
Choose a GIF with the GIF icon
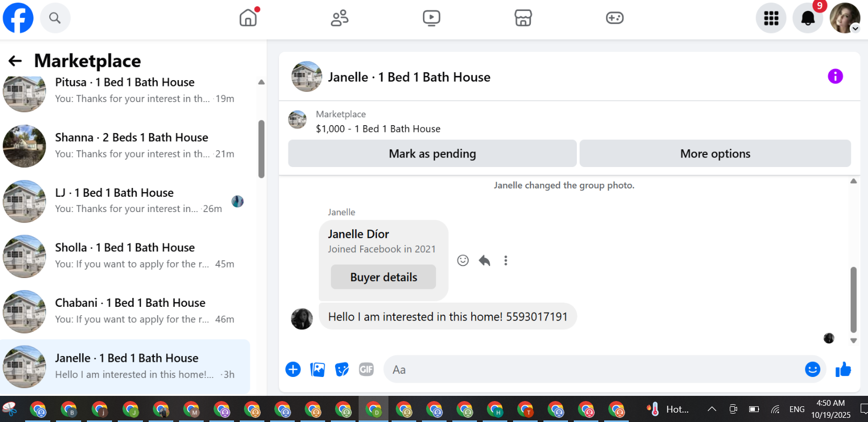[x=366, y=370]
